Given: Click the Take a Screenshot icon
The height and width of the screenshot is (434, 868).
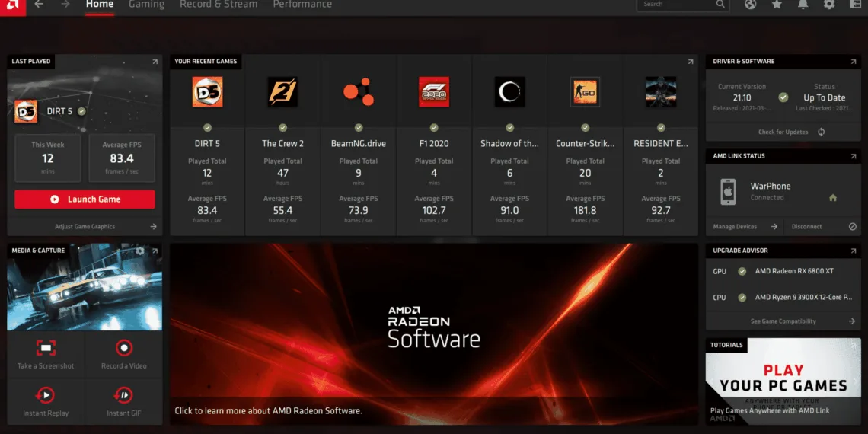Looking at the screenshot, I should pos(46,348).
